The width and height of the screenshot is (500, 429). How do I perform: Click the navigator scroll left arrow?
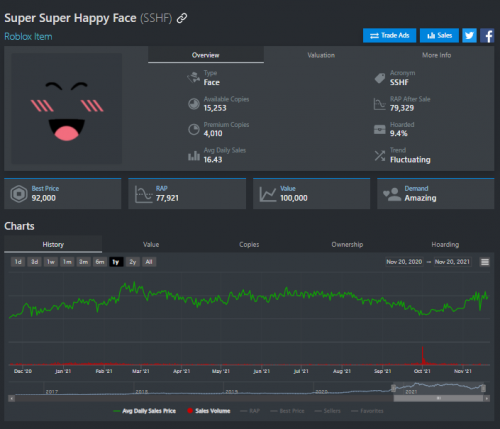pyautogui.click(x=11, y=398)
